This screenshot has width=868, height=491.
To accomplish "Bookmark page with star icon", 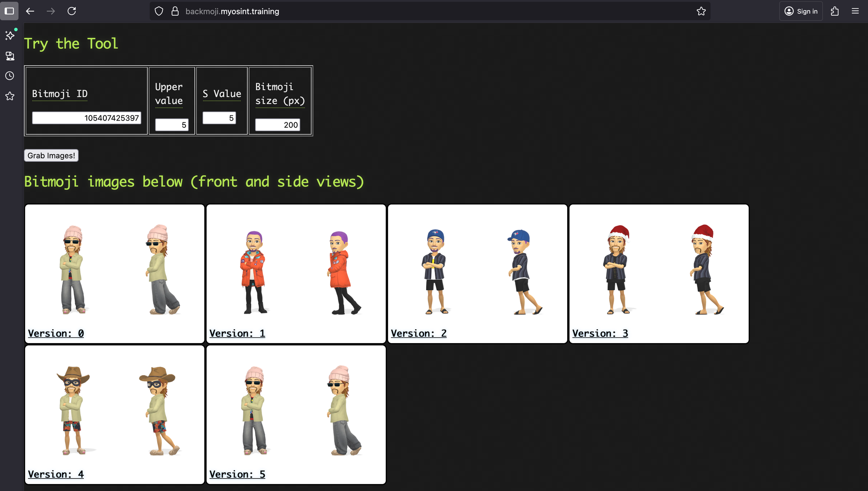I will pos(701,11).
